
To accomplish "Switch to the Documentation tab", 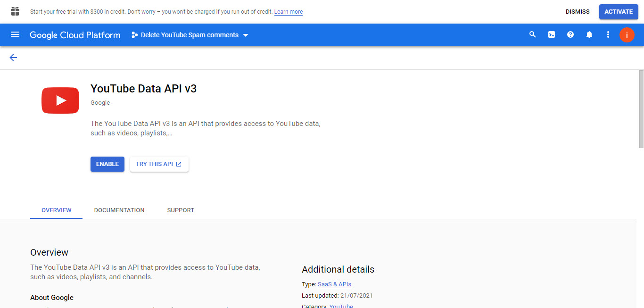I will click(x=119, y=210).
